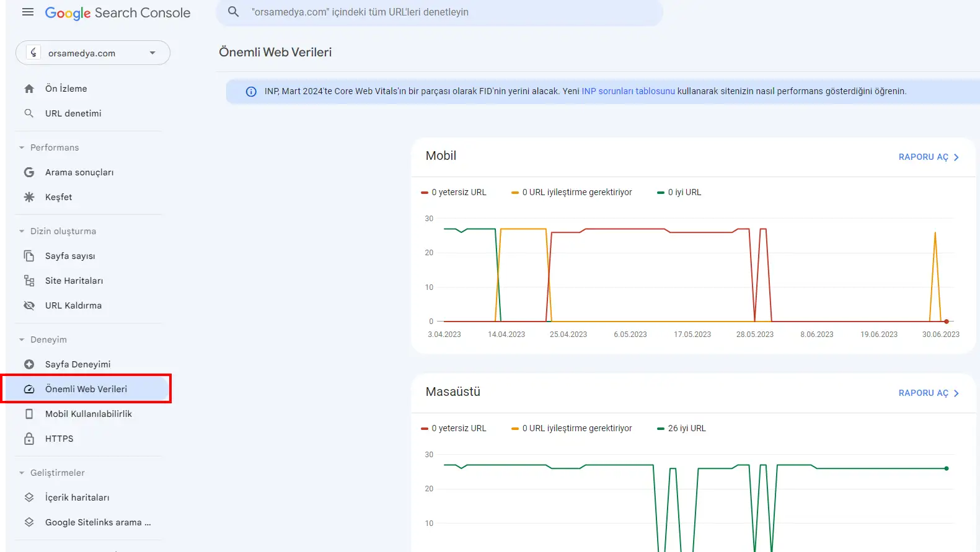980x552 pixels.
Task: Click the Mobil chart end data point
Action: (947, 322)
